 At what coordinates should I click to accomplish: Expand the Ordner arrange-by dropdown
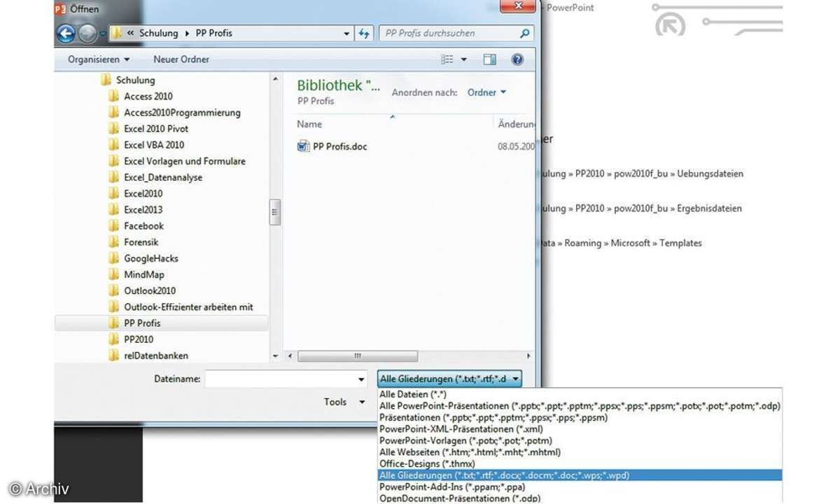coord(486,92)
